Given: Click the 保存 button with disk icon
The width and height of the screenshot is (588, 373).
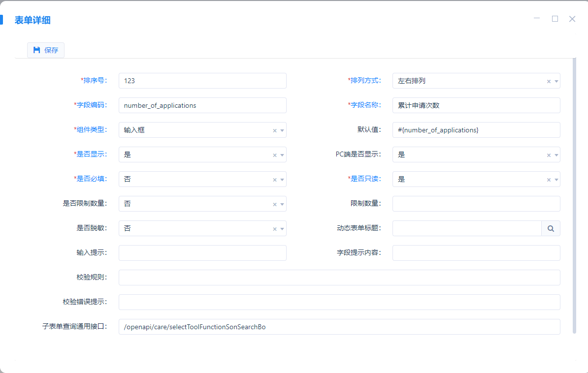Looking at the screenshot, I should tap(46, 50).
